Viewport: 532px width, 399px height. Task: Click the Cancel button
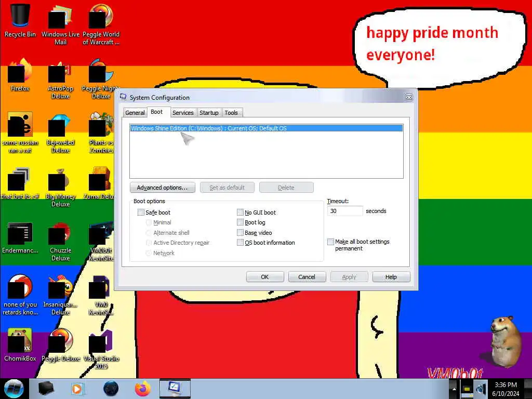click(x=307, y=277)
